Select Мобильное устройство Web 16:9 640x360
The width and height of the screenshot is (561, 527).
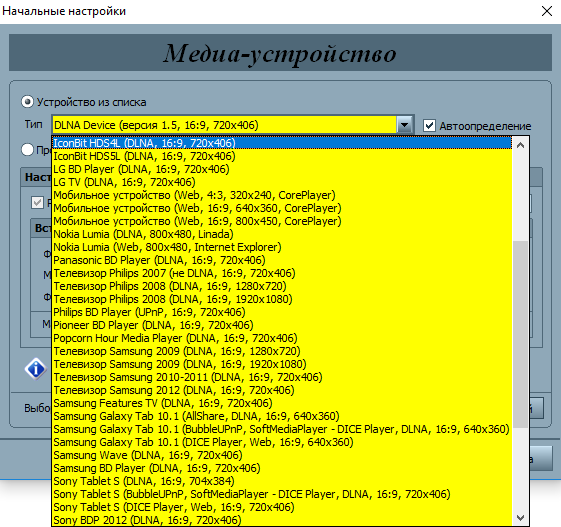point(282,208)
